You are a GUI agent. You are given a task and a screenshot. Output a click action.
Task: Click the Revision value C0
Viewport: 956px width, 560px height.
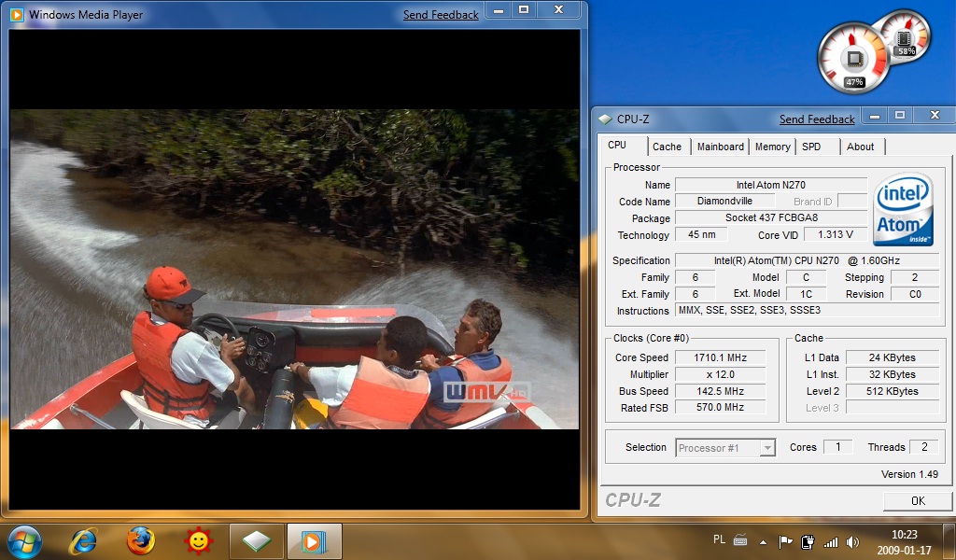915,294
